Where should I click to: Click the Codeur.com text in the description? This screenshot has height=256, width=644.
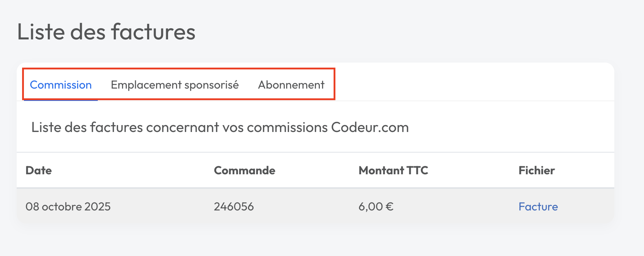pos(370,127)
